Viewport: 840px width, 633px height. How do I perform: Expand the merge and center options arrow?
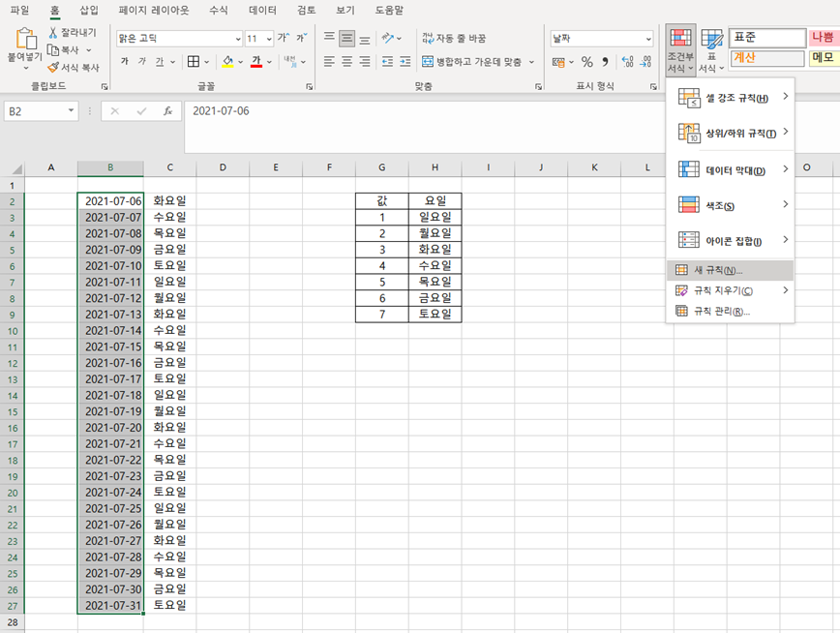[x=531, y=62]
